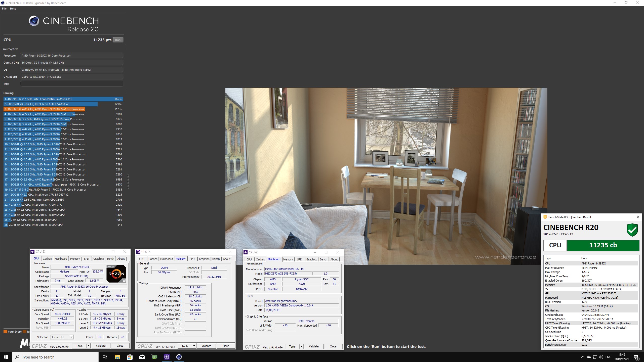Screen dimensions: 644x362
Task: Open the CPU-Z taskbar icon
Action: coord(167,357)
